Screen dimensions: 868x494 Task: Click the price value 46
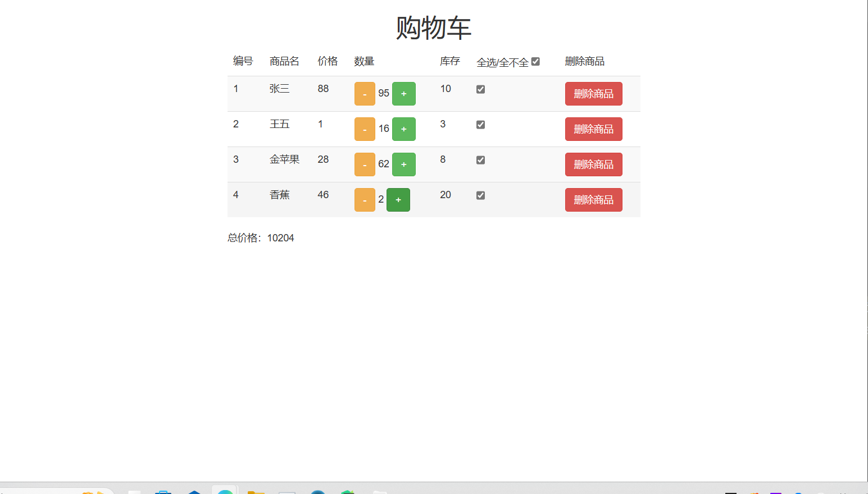pos(323,195)
